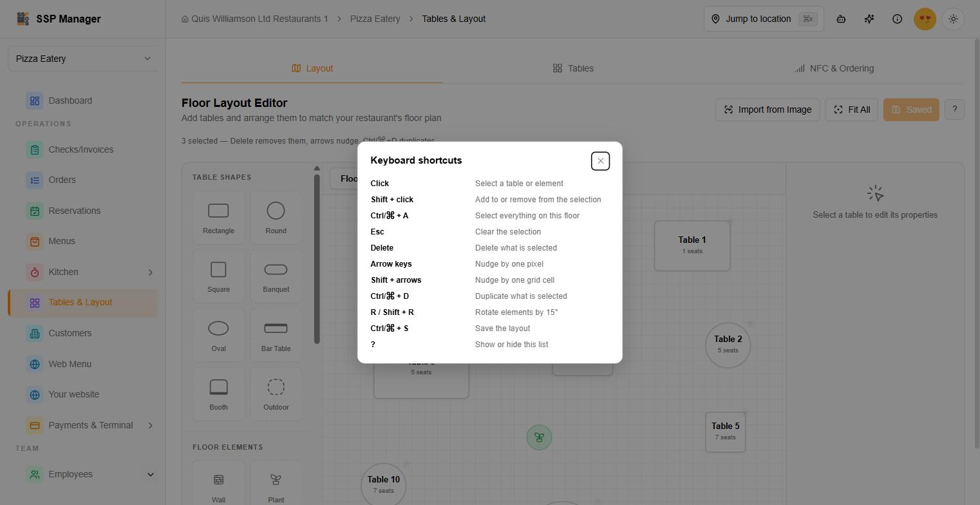This screenshot has height=505, width=980.
Task: Open Jump to location search
Action: click(x=764, y=19)
